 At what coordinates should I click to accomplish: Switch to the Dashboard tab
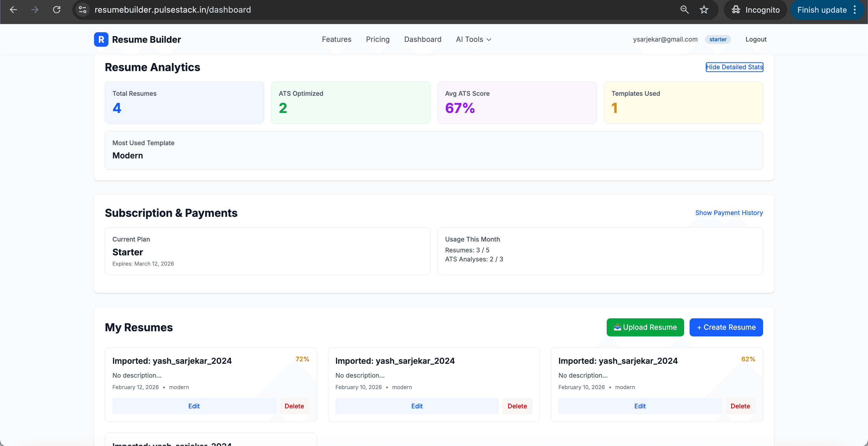(423, 39)
